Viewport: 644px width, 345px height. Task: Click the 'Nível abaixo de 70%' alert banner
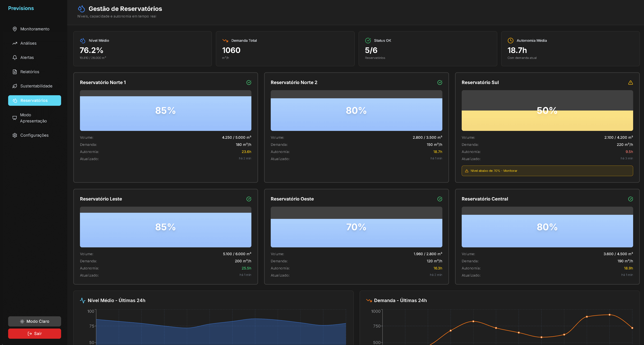coord(547,171)
